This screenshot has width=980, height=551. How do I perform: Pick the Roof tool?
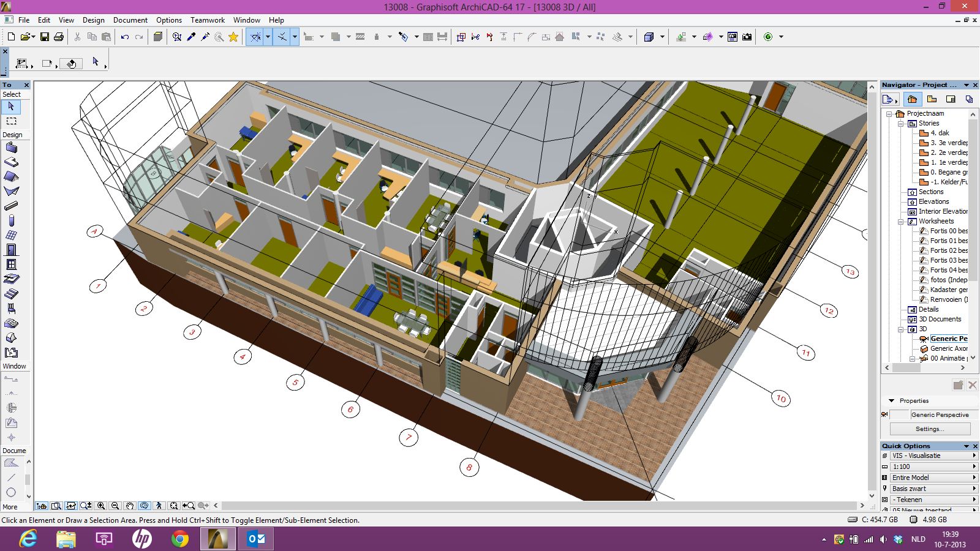click(x=11, y=177)
